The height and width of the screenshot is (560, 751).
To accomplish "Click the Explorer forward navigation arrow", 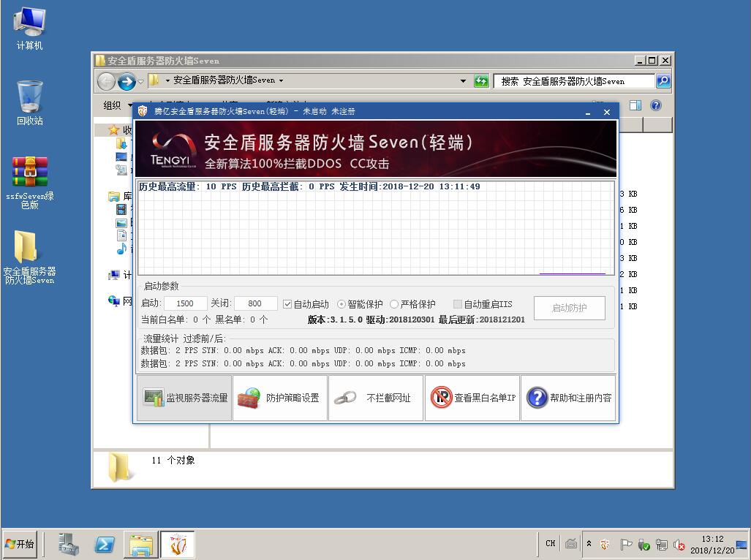I will [127, 81].
